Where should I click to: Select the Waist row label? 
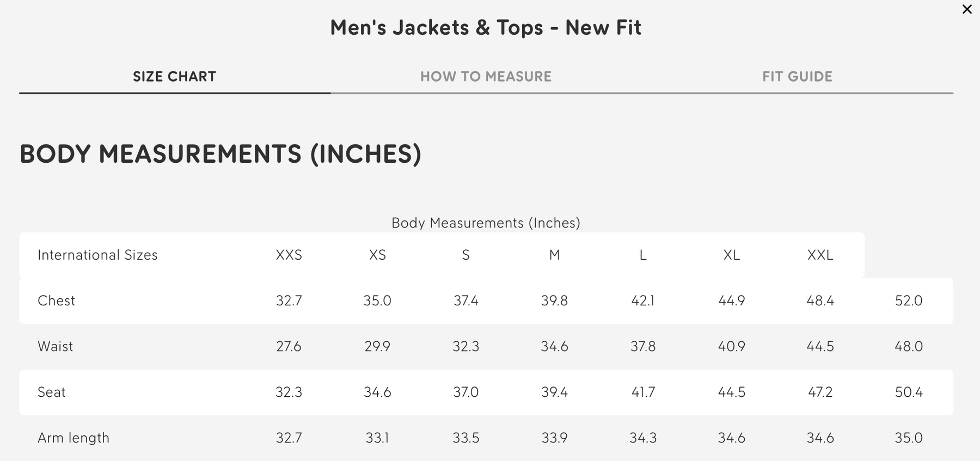click(55, 347)
